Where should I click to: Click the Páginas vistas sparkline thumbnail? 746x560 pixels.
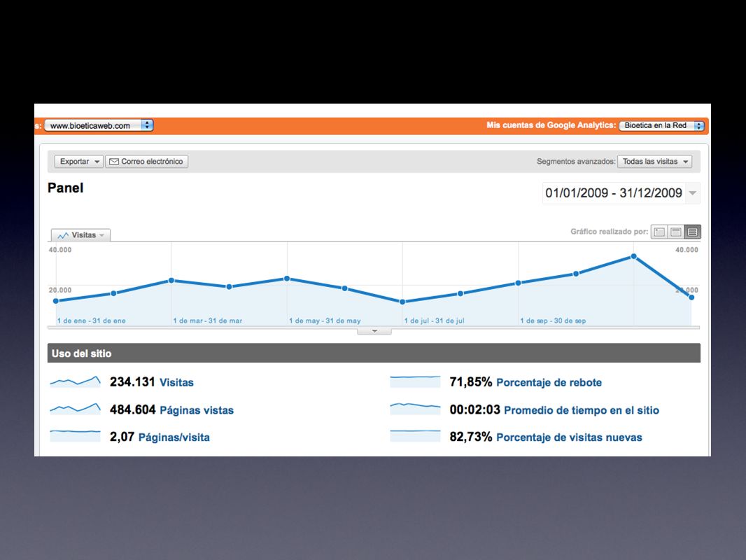click(x=75, y=409)
